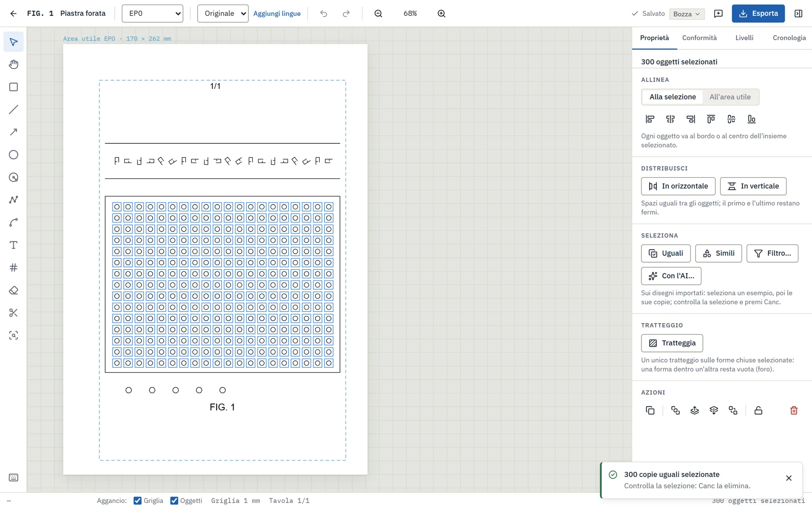
Task: Go back with the left arrow
Action: pos(13,14)
